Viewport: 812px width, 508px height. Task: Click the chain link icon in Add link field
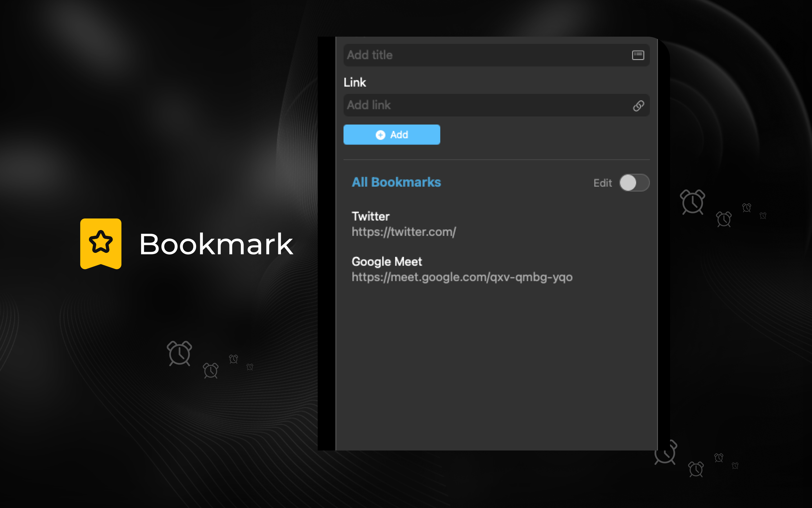coord(638,105)
